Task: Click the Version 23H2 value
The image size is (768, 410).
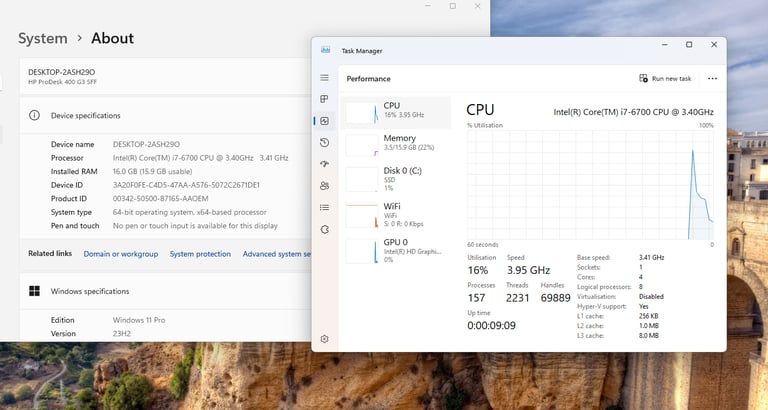Action: [x=122, y=334]
